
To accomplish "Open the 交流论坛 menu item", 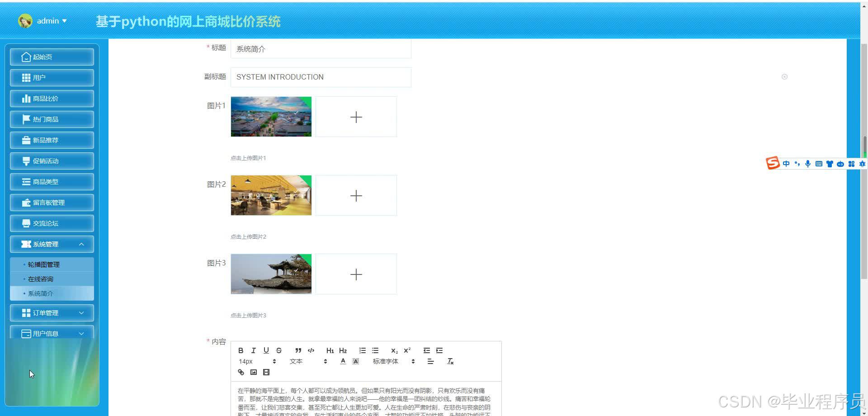I will click(x=52, y=223).
